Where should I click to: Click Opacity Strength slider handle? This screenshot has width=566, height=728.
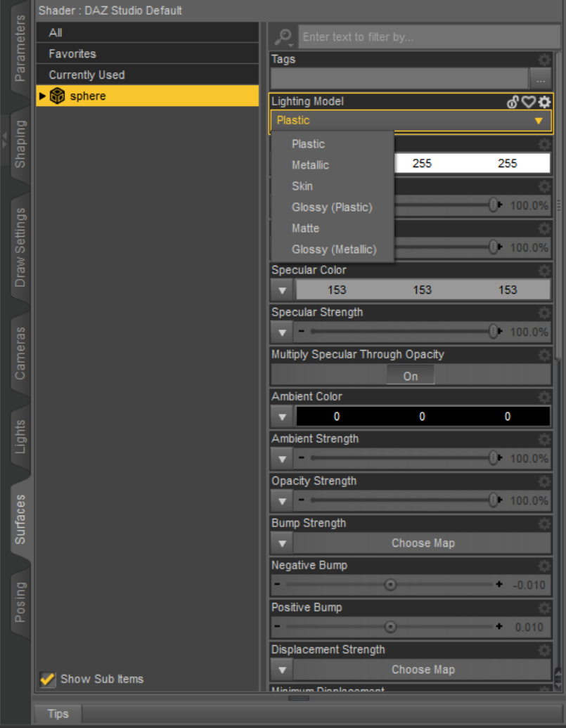[494, 500]
